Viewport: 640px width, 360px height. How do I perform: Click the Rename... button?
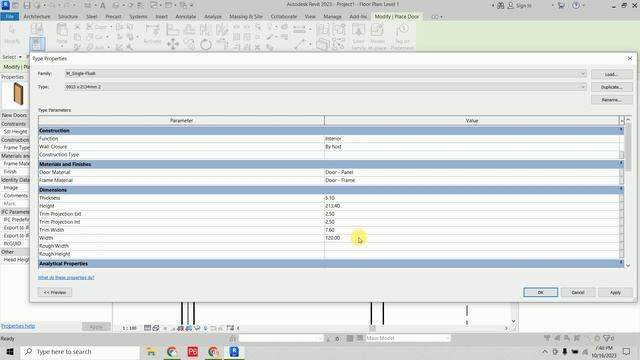pos(611,100)
